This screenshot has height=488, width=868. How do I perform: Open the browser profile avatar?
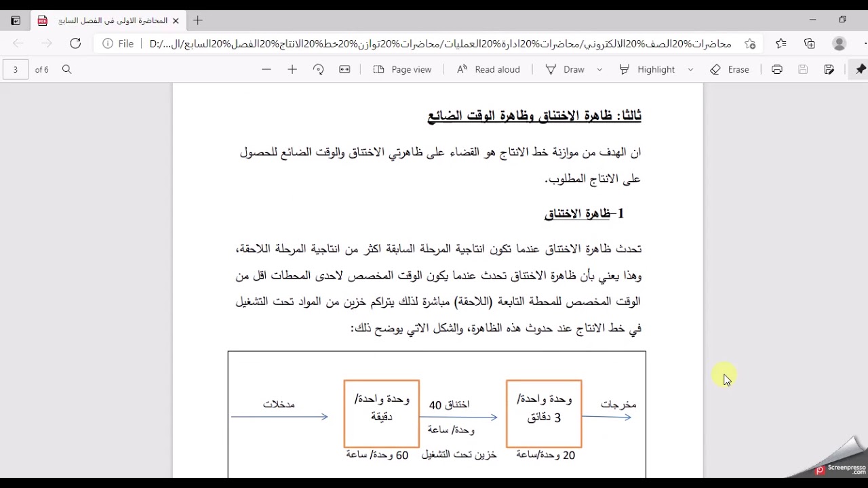(840, 43)
